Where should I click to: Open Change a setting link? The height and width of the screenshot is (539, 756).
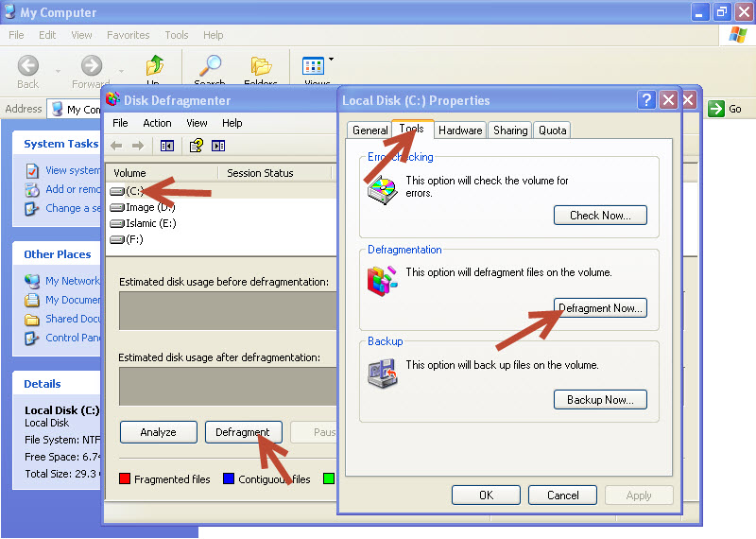(x=73, y=208)
